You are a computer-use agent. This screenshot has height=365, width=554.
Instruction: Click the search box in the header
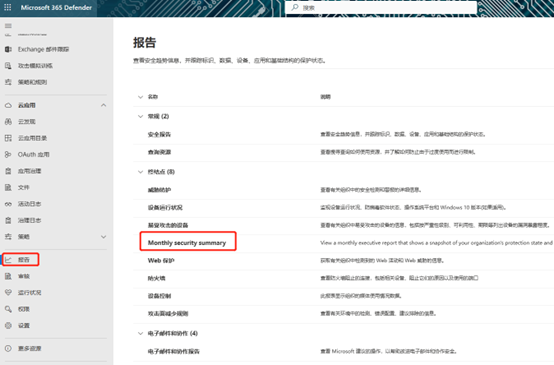pyautogui.click(x=381, y=7)
